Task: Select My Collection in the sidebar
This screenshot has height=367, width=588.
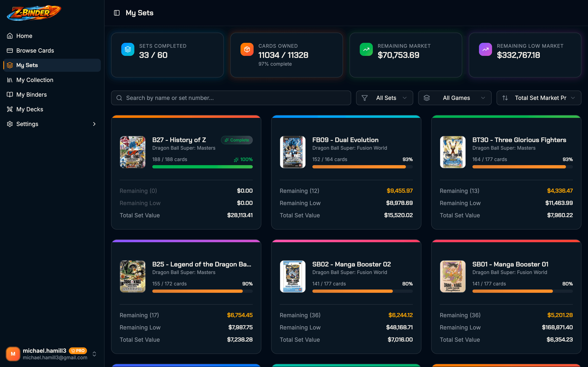Action: coord(35,80)
